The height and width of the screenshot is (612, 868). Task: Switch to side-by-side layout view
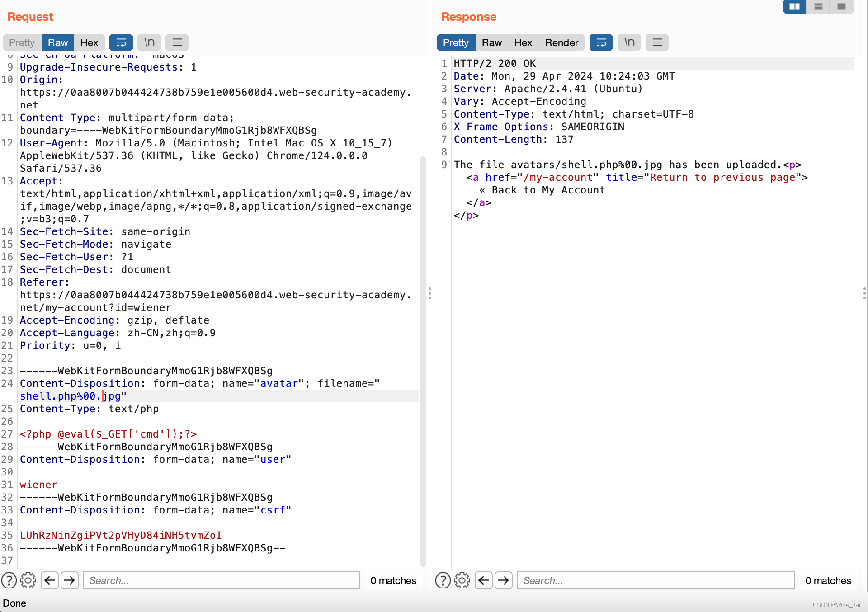coord(794,6)
